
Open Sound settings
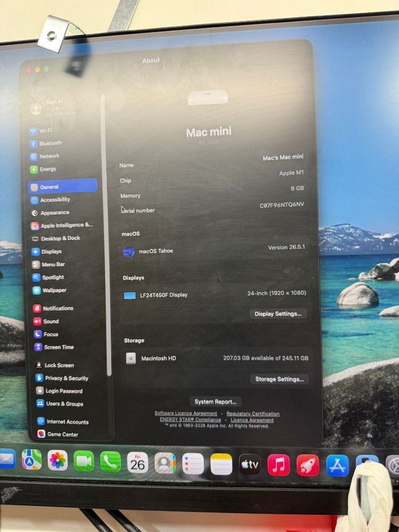(x=46, y=321)
